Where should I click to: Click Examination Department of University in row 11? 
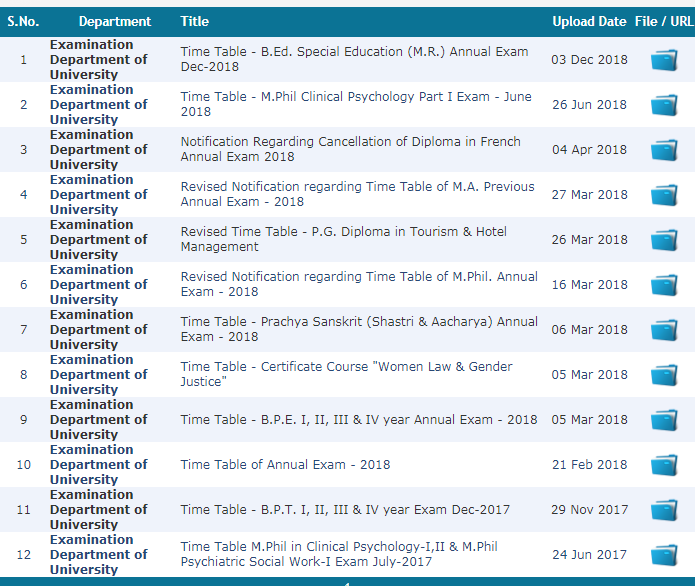[x=98, y=510]
